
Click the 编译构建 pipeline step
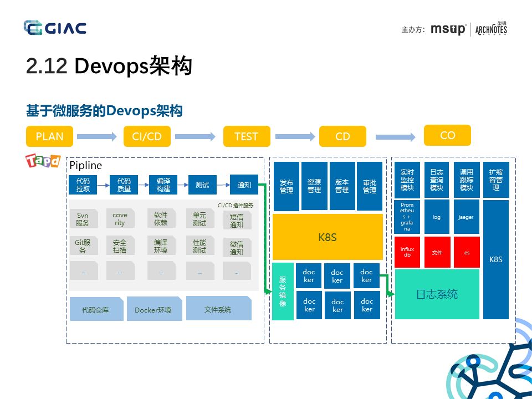(x=163, y=185)
